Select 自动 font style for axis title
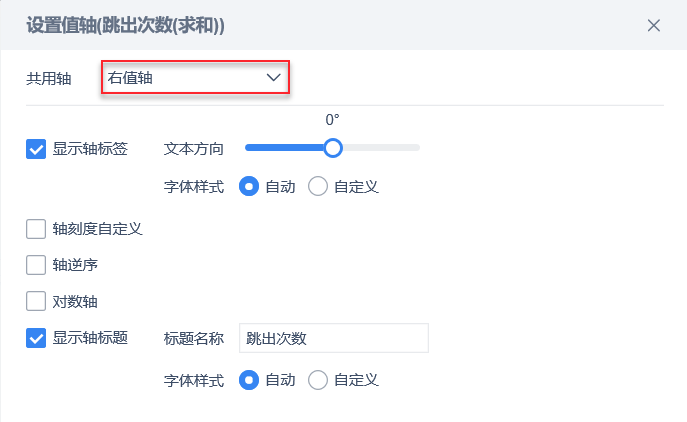The image size is (687, 422). (248, 380)
